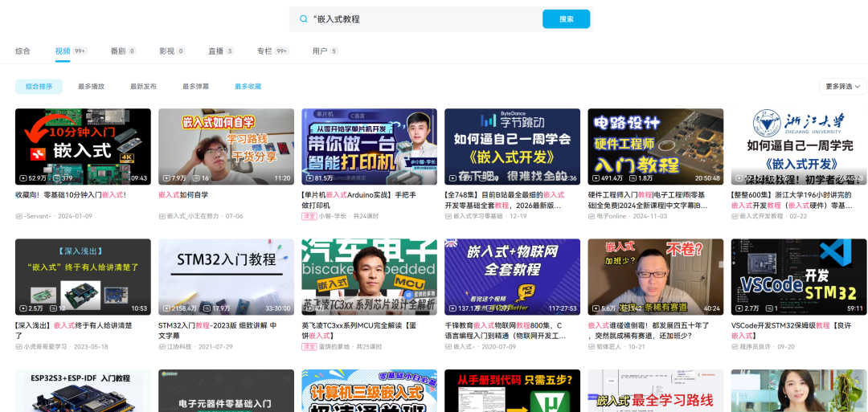Click play-count icon on the 2158.4万 STM32 video
Viewport: 868px width, 412px height.
pos(166,308)
